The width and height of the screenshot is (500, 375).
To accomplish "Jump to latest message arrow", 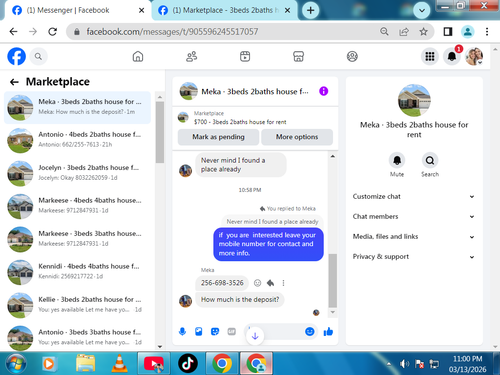I will coord(255,336).
